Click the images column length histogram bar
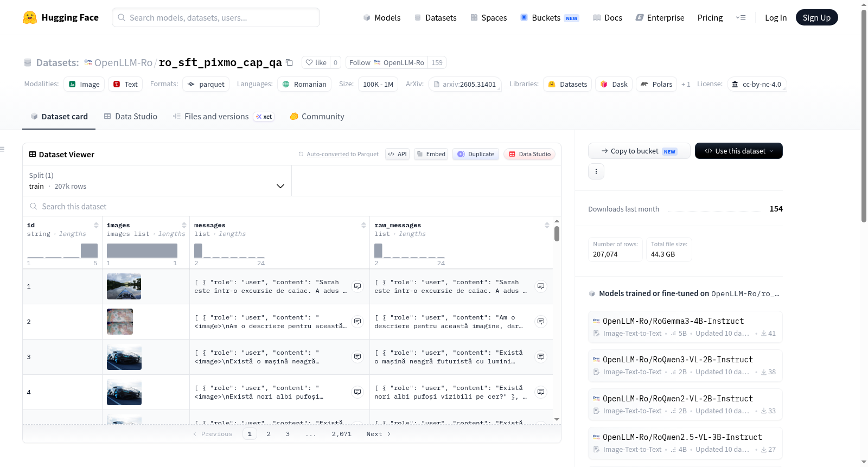This screenshot has width=868, height=467. [x=142, y=251]
